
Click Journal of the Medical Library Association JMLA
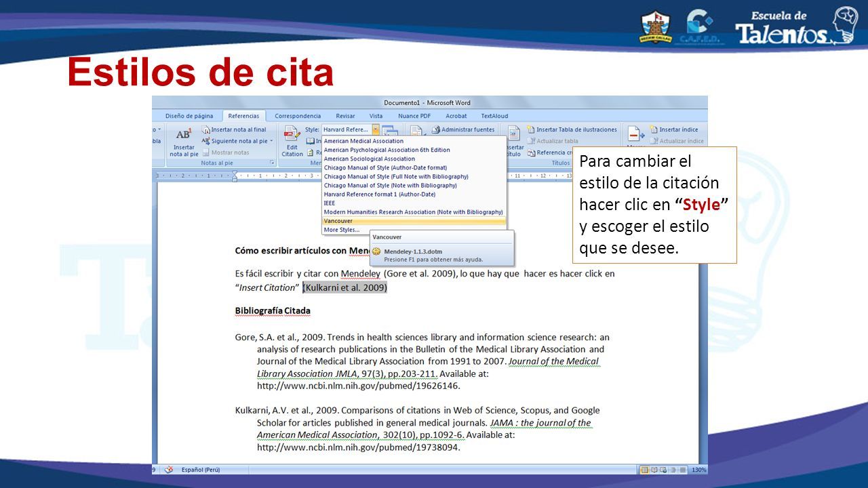427,367
